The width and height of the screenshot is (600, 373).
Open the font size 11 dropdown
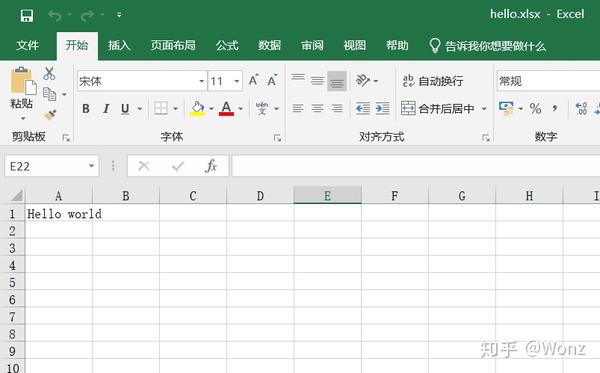(x=237, y=81)
